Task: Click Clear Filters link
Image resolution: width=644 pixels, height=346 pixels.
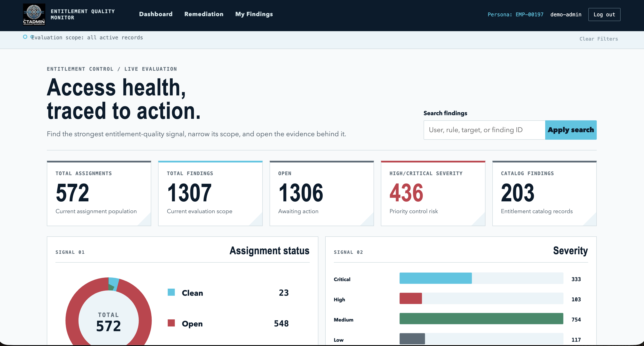Action: click(598, 39)
